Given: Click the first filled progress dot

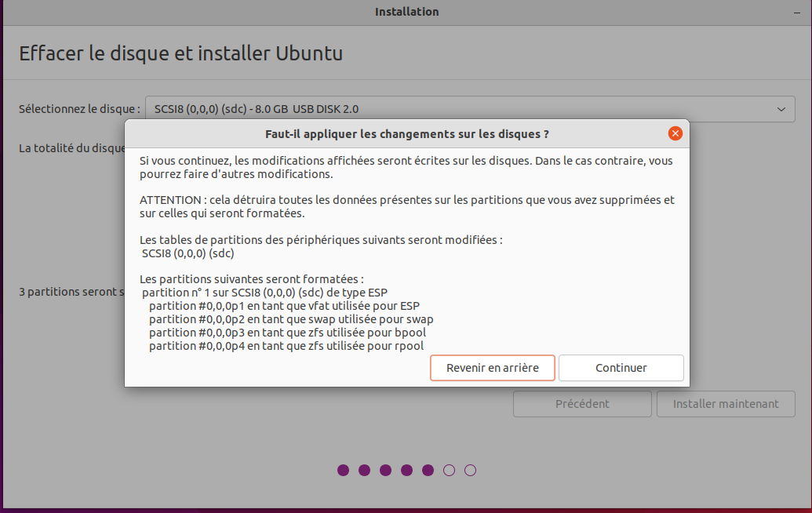Looking at the screenshot, I should point(344,471).
